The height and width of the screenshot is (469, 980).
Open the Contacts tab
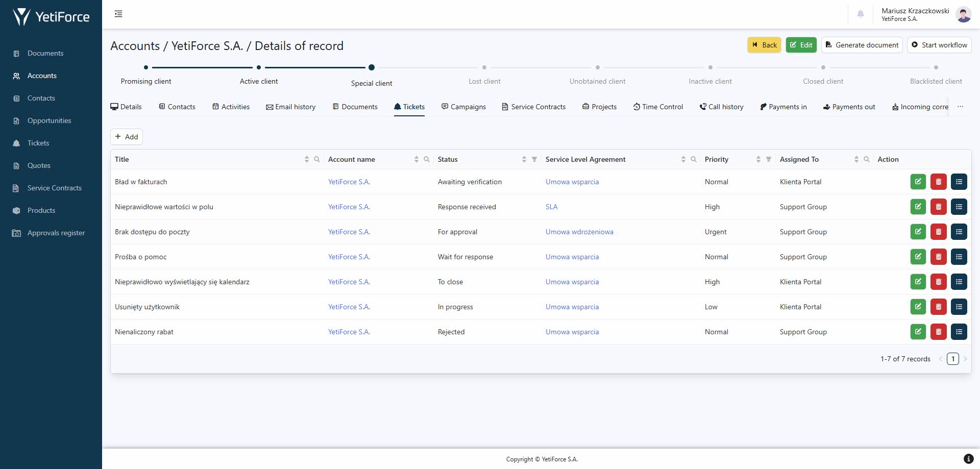click(177, 107)
